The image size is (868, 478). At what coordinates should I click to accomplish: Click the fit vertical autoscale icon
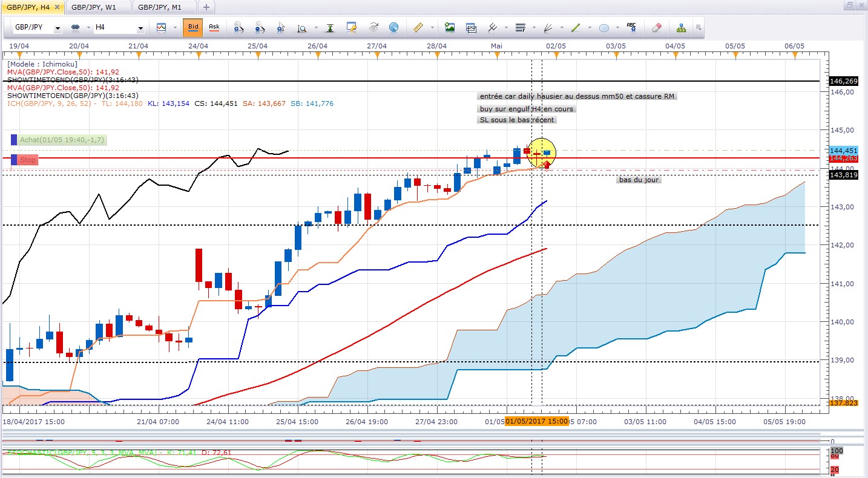pos(330,28)
